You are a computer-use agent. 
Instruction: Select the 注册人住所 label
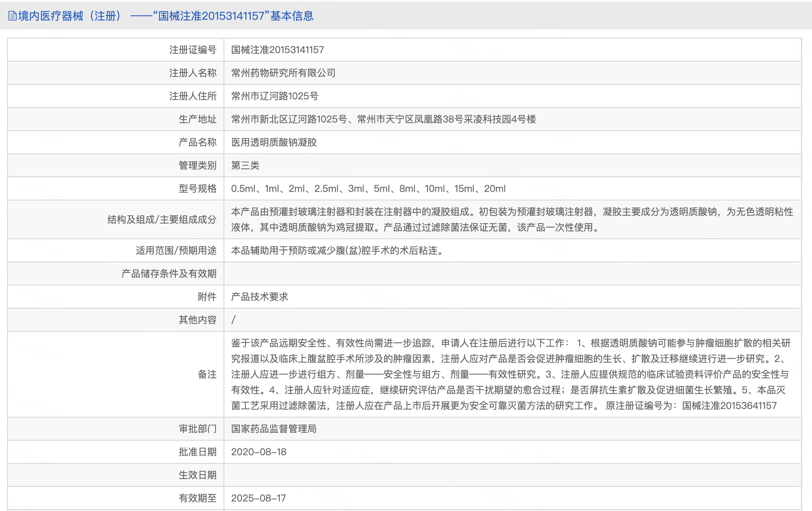coord(193,96)
